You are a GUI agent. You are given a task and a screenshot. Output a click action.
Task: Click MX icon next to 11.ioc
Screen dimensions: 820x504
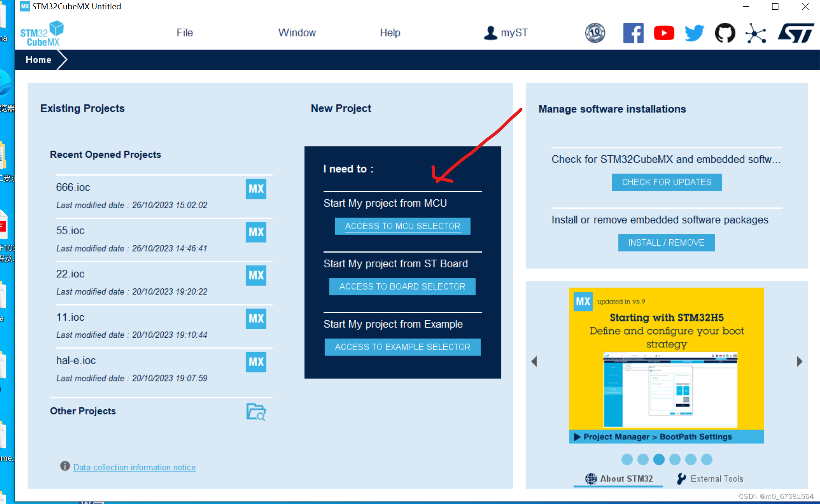tap(256, 319)
